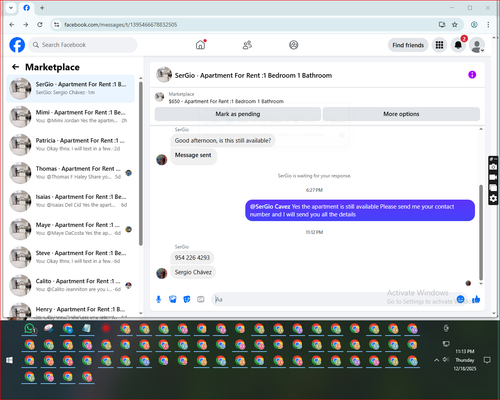Open the Chrome profile icon
The image size is (500, 400).
[x=474, y=25]
